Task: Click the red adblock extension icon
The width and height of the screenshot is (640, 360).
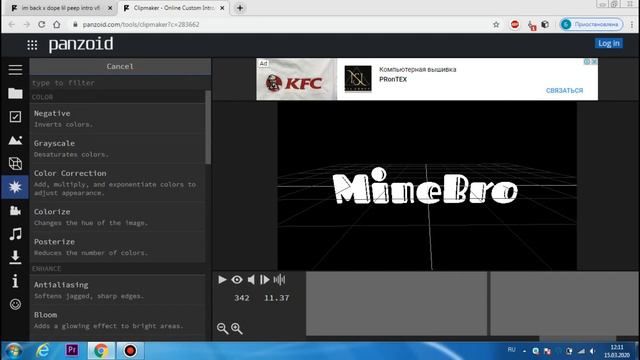Action: click(x=515, y=24)
